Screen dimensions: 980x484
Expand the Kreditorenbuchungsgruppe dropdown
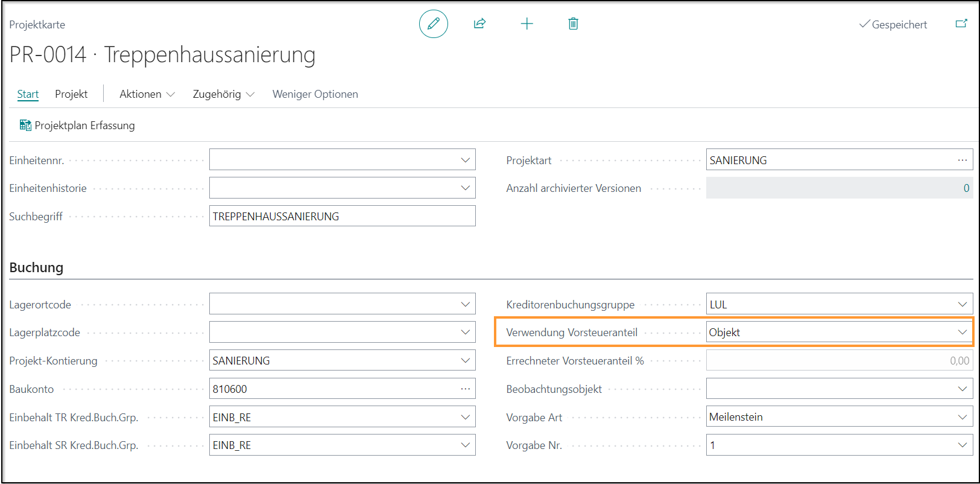click(x=962, y=304)
